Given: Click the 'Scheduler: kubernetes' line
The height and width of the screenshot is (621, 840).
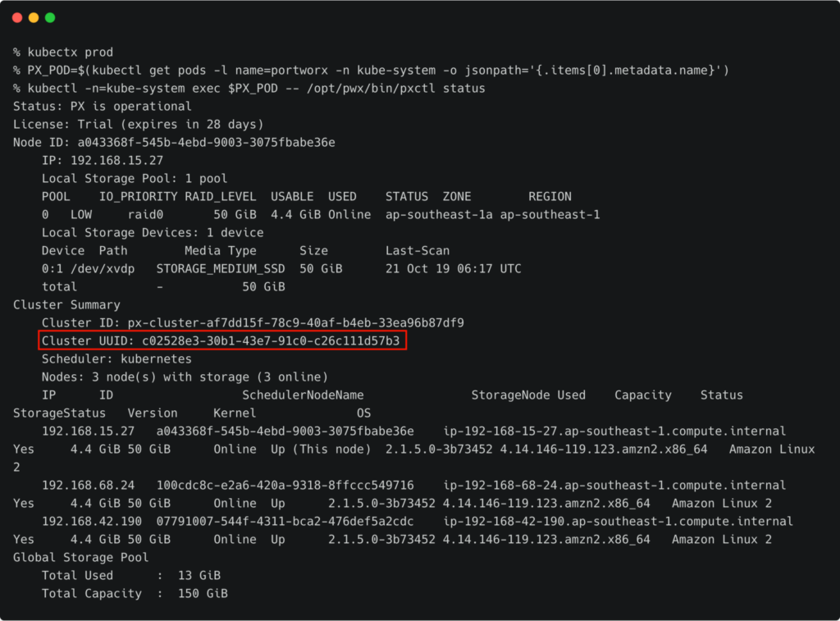Looking at the screenshot, I should 116,359.
